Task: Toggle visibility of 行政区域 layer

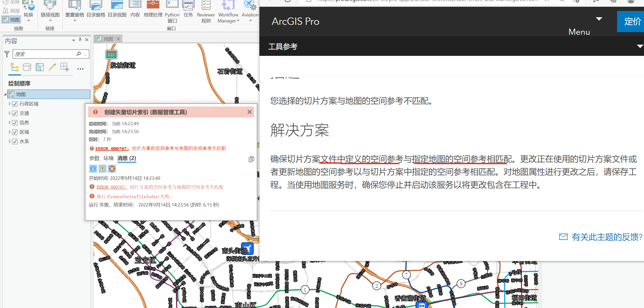Action: point(15,104)
